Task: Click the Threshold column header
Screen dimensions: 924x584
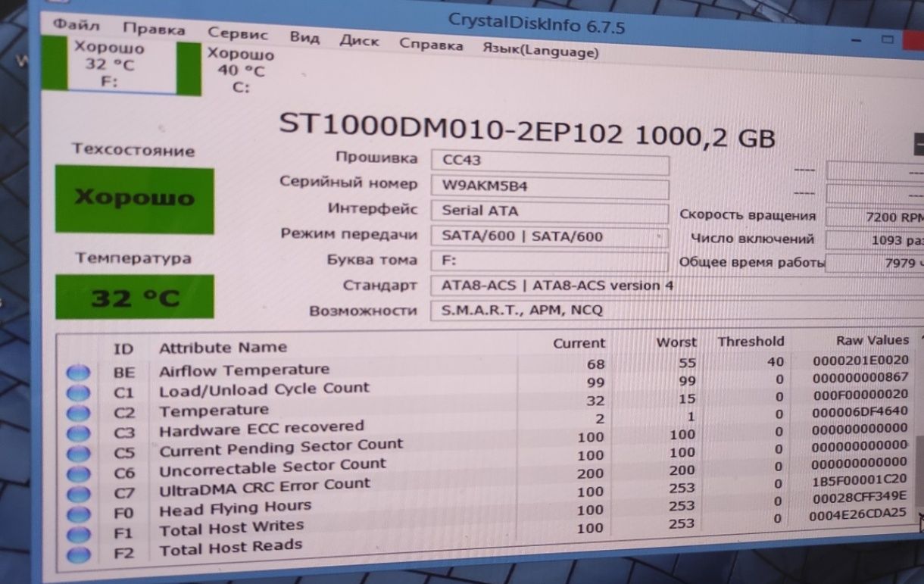Action: pos(751,342)
